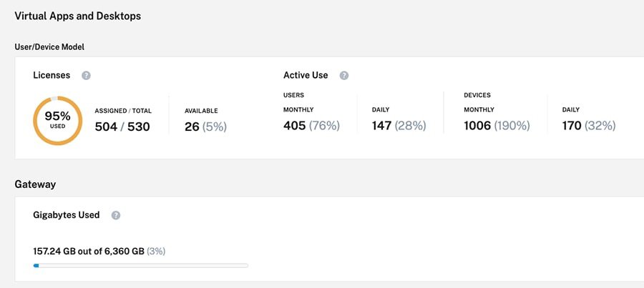Click the 405 monthly users value
644x288 pixels.
click(311, 126)
